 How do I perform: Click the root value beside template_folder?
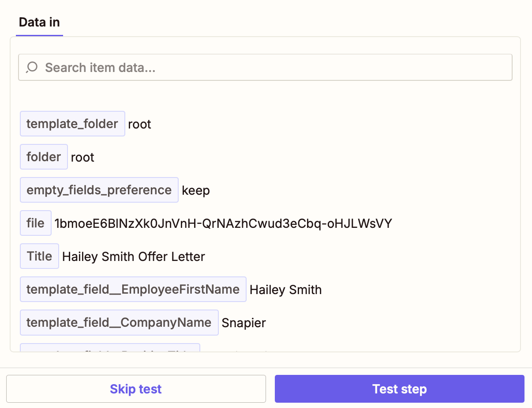pos(139,125)
